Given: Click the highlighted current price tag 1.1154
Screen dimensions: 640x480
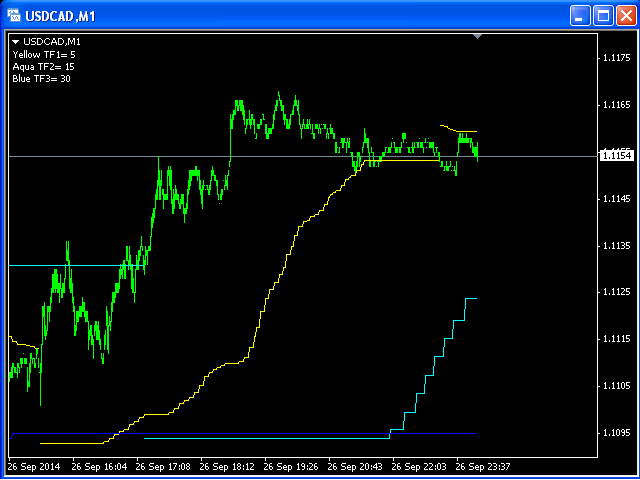Looking at the screenshot, I should coord(615,155).
